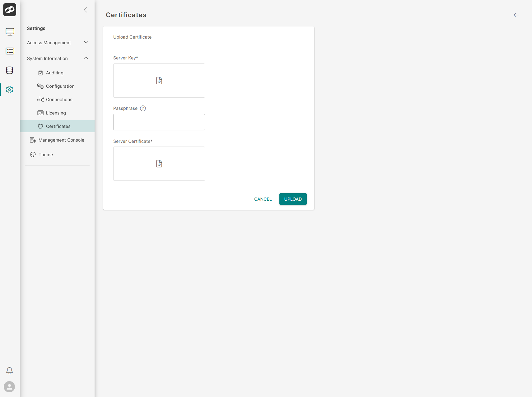Click the Passphrase label text

[125, 108]
